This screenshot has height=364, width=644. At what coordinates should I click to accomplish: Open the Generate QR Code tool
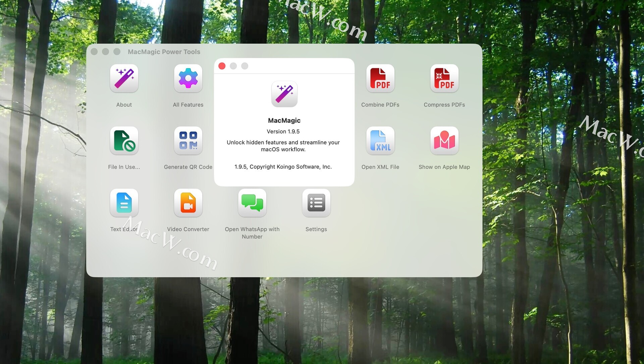[188, 140]
